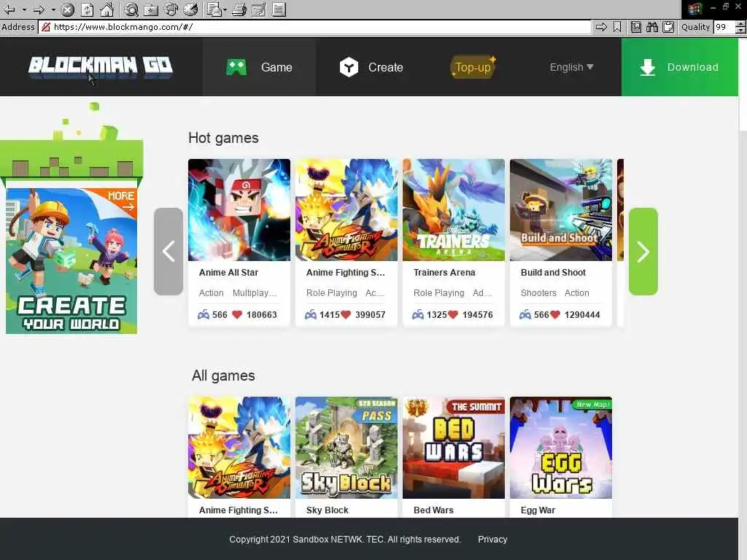Open the Bed Wars game thumbnail
747x560 pixels.
pos(454,448)
